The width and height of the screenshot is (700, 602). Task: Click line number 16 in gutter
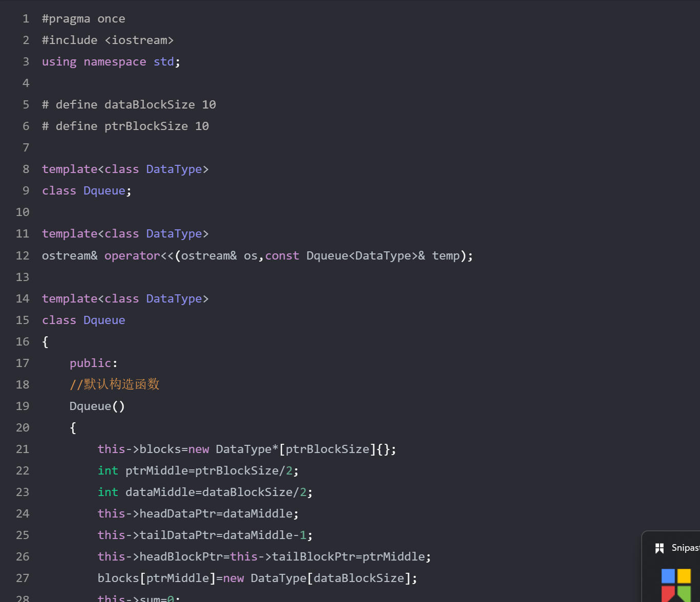[23, 341]
